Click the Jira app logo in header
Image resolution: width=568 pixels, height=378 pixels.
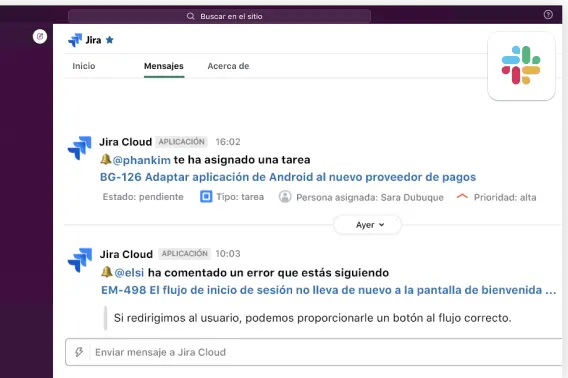coord(75,40)
